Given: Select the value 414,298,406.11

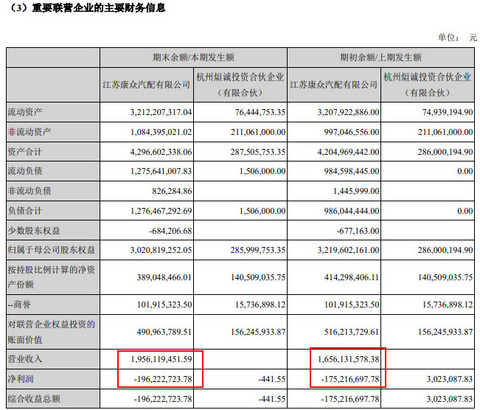Looking at the screenshot, I should point(352,277).
